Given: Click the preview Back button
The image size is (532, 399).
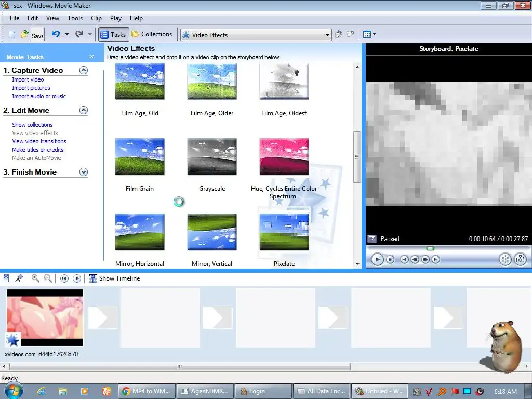Looking at the screenshot, I should (x=404, y=260).
